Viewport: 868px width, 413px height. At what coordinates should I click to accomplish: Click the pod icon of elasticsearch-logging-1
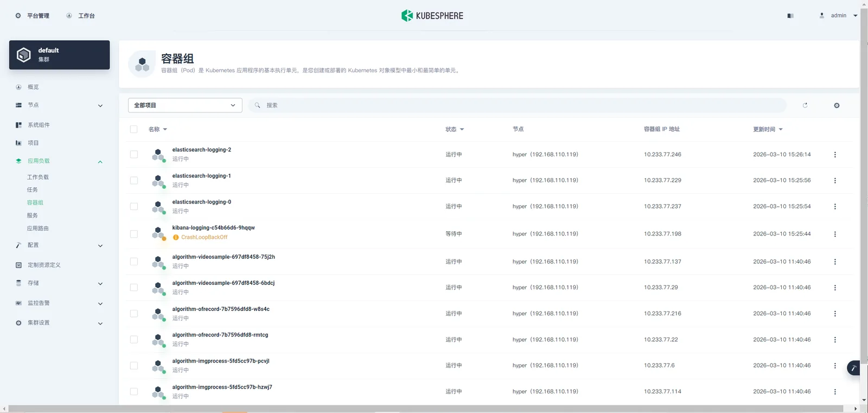coord(158,181)
